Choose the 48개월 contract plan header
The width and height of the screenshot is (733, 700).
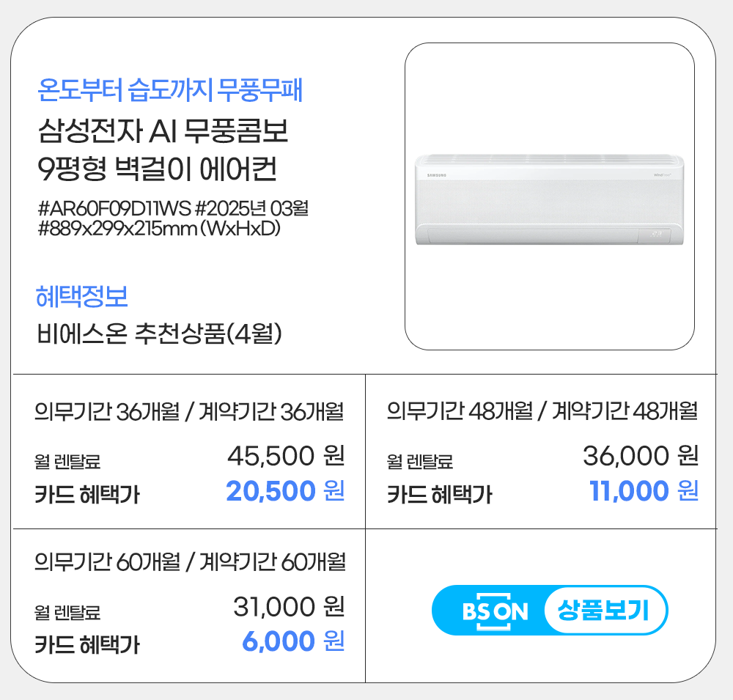pyautogui.click(x=542, y=413)
